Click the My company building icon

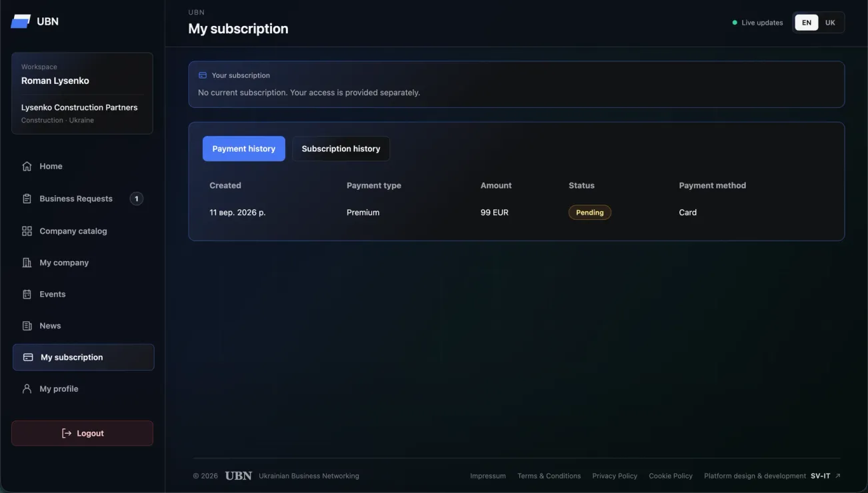pyautogui.click(x=27, y=262)
